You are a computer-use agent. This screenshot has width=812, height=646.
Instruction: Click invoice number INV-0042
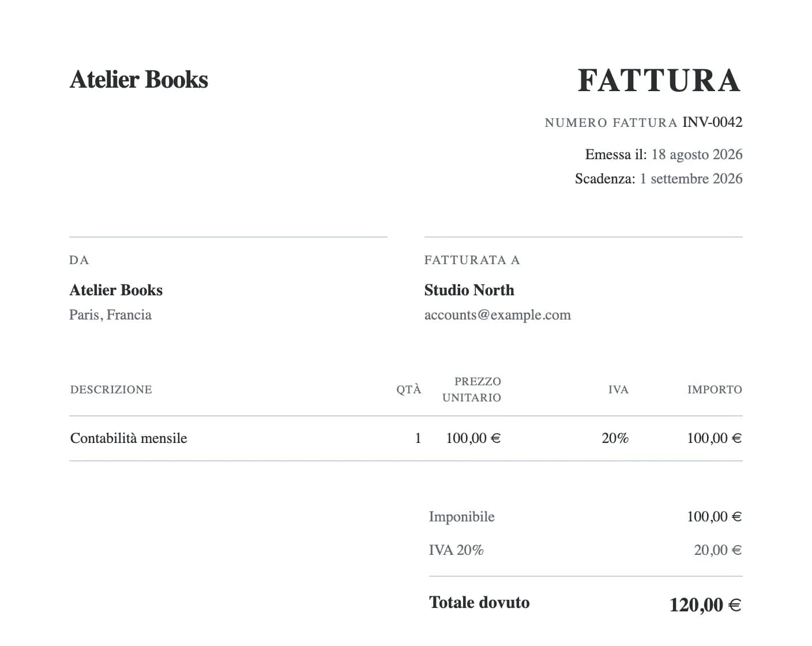coord(712,122)
